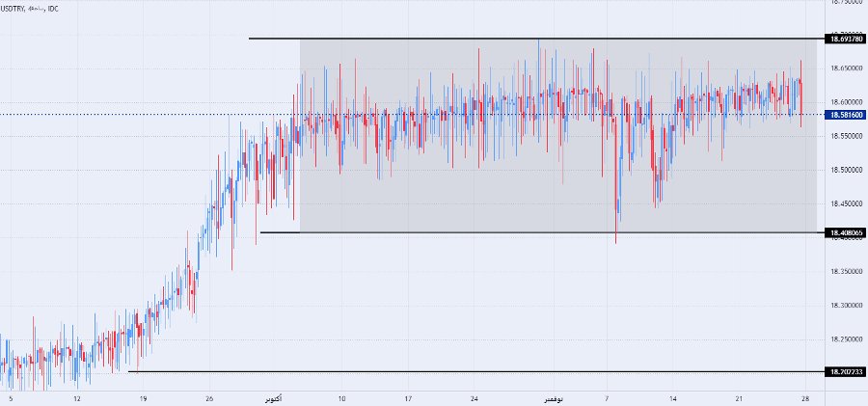The width and height of the screenshot is (868, 406).
Task: Click the أكتوبر month label on time axis
Action: click(x=274, y=399)
